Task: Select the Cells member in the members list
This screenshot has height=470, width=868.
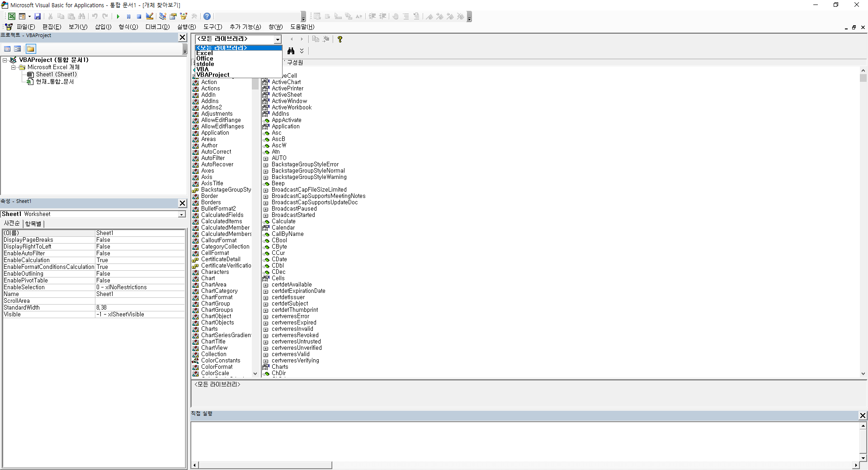Action: coord(278,278)
